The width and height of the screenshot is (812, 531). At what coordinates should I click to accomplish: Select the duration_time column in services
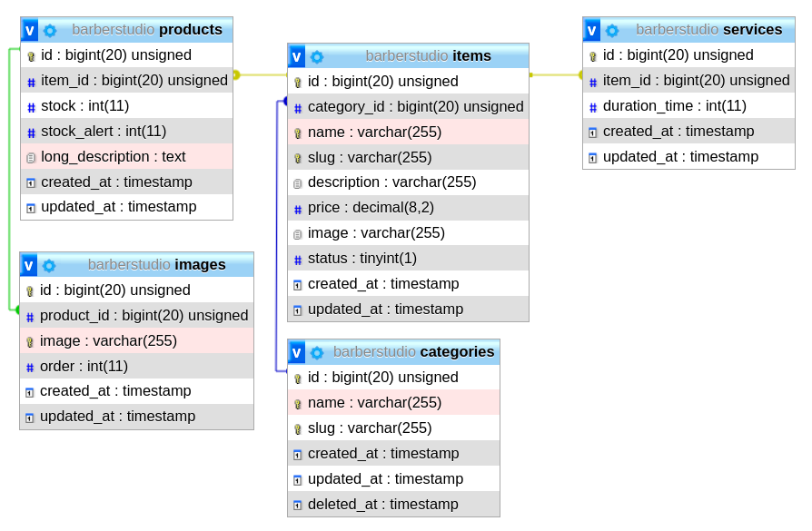[674, 106]
